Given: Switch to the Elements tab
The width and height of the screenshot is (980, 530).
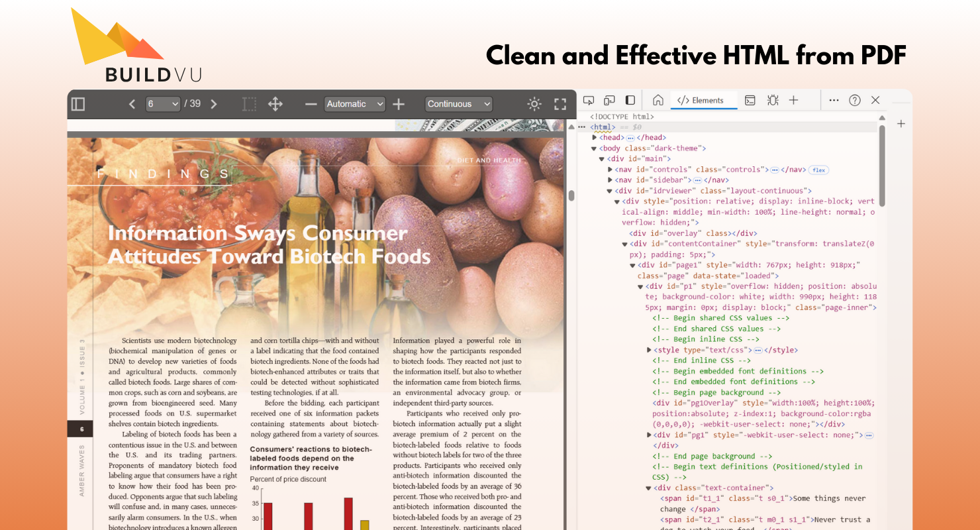Looking at the screenshot, I should tap(701, 100).
